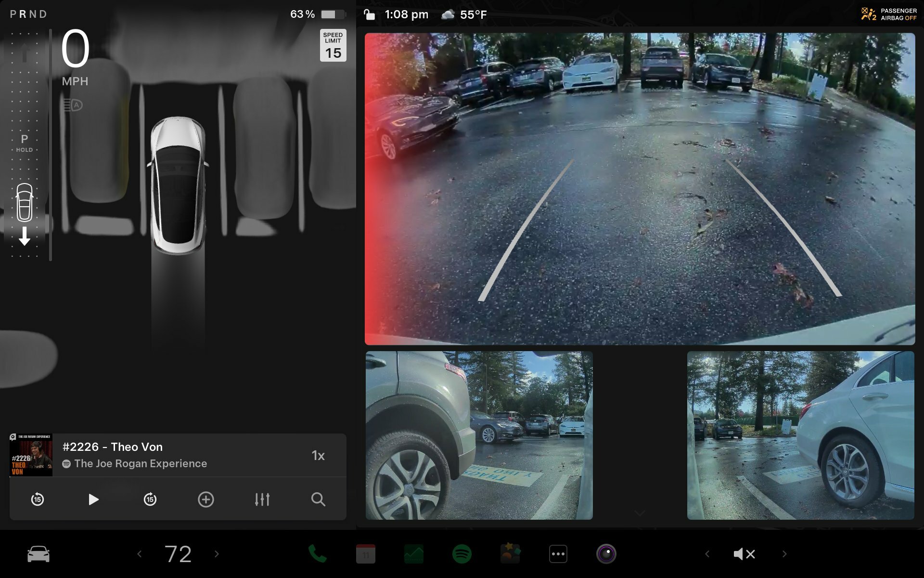Open media search with the magnifier icon
Image resolution: width=924 pixels, height=578 pixels.
point(318,499)
